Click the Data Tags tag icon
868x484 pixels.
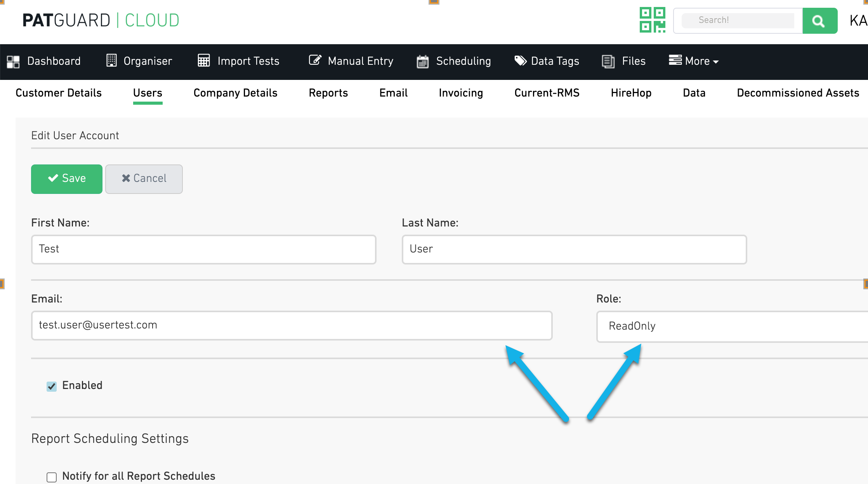[x=521, y=60]
